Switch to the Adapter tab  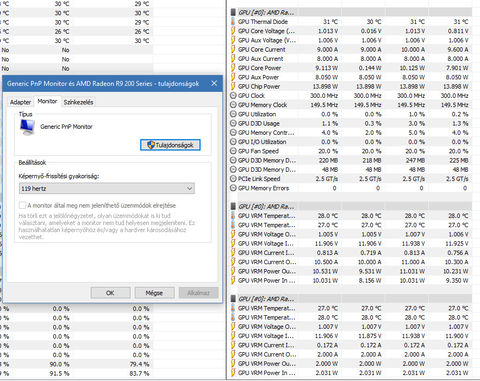20,102
